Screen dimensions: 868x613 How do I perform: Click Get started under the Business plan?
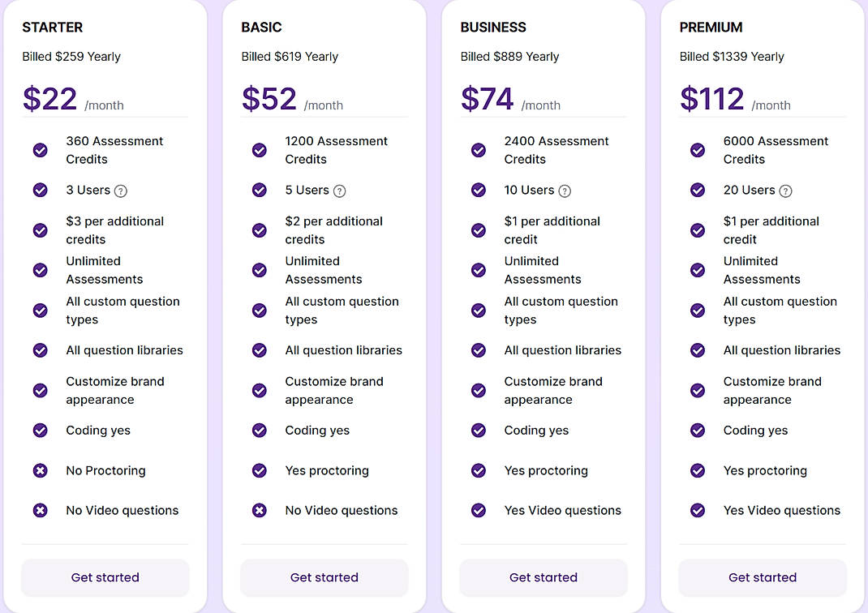point(543,577)
